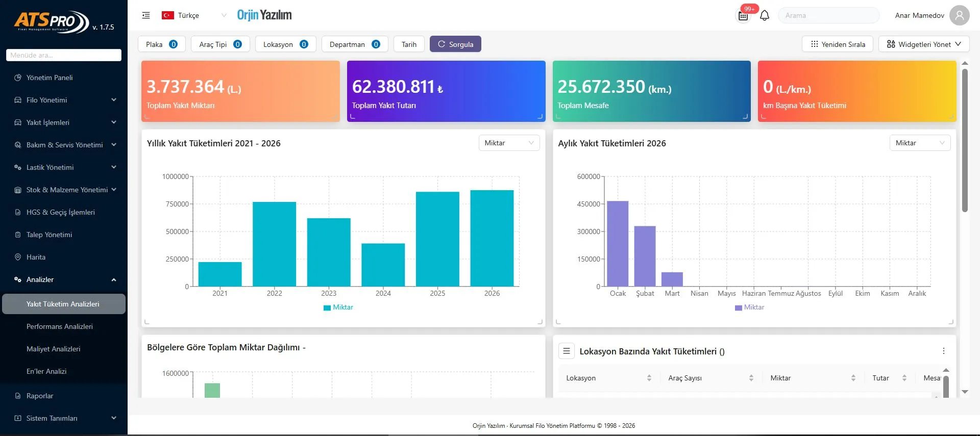Focus the Arama search field
Viewport: 980px width, 436px height.
tap(828, 15)
